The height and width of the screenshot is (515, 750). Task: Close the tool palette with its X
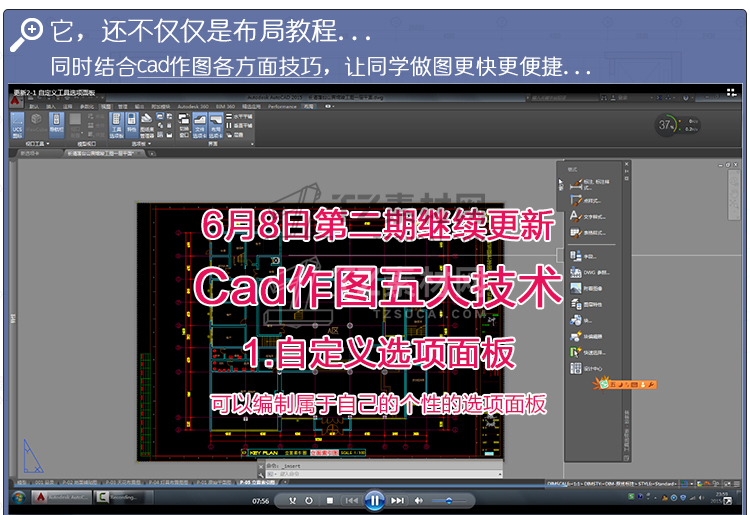(x=627, y=164)
